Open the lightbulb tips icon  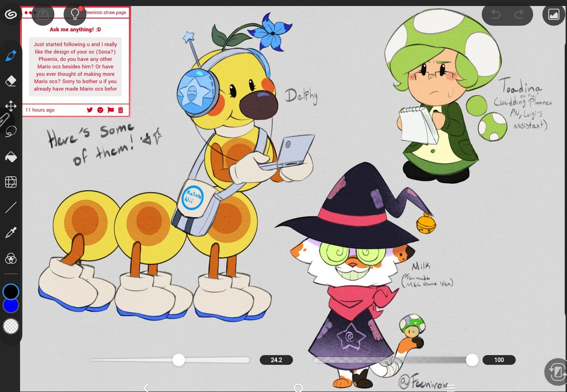click(75, 15)
